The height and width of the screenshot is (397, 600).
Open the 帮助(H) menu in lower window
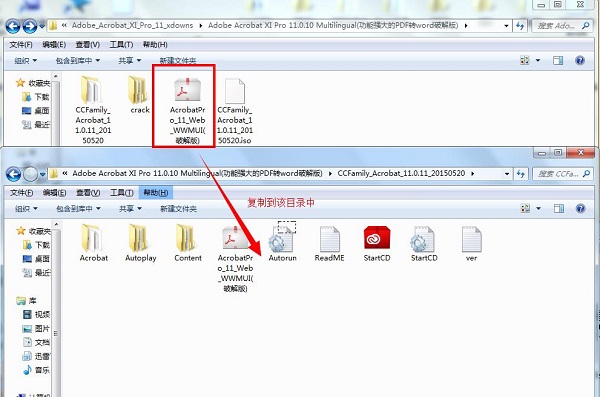tap(156, 192)
